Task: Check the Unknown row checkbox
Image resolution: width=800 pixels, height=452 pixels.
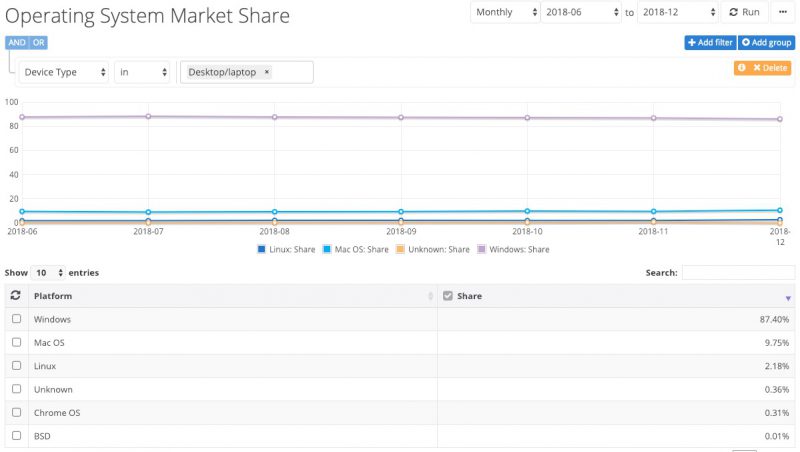Action: [x=16, y=389]
